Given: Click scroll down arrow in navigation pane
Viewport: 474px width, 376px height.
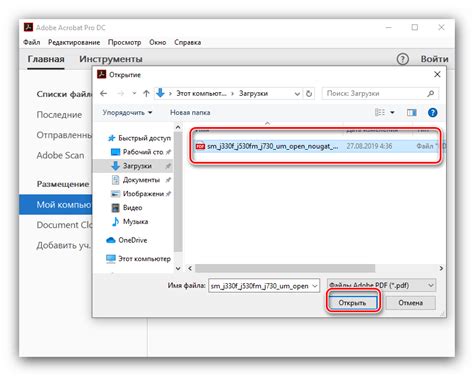Looking at the screenshot, I should click(178, 268).
